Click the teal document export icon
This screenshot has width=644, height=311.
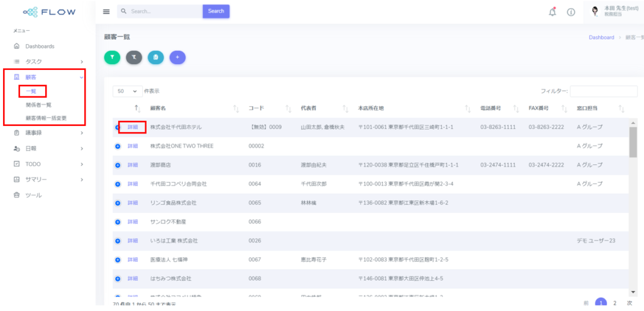coord(155,57)
